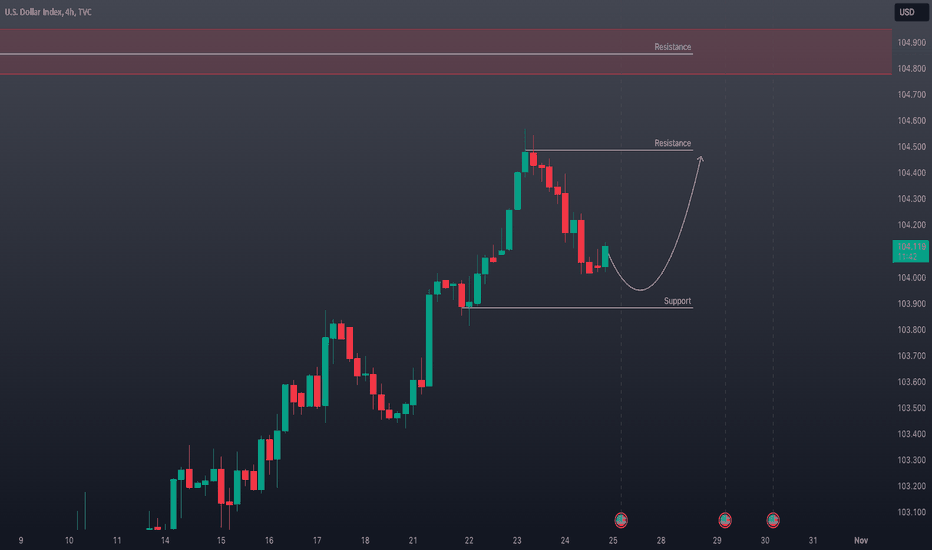Select the Resistance label inside the red zone
Screen dimensions: 932x550
click(673, 47)
